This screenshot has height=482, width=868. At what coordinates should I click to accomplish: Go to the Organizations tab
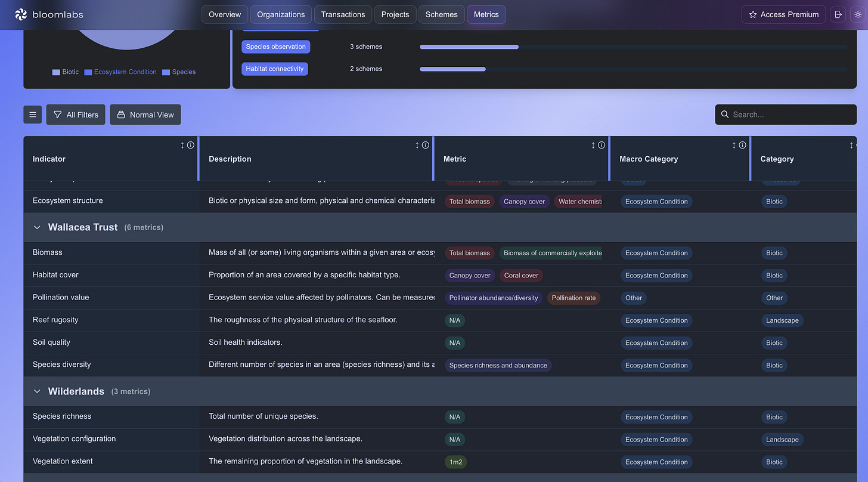click(x=281, y=14)
